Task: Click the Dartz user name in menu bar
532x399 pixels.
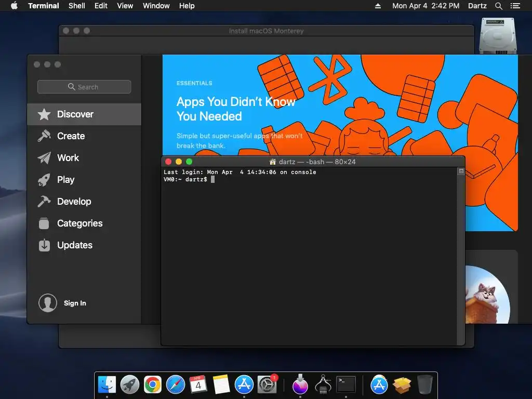Action: (x=477, y=6)
